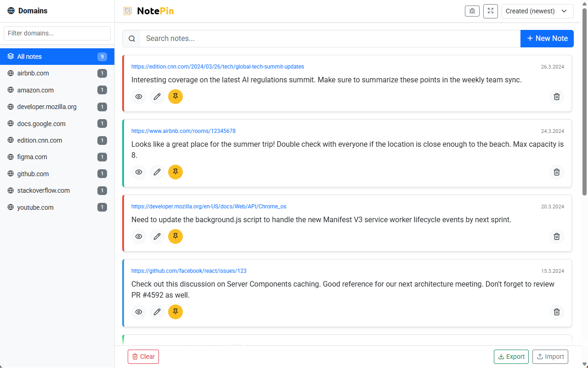Create a new note

[547, 39]
